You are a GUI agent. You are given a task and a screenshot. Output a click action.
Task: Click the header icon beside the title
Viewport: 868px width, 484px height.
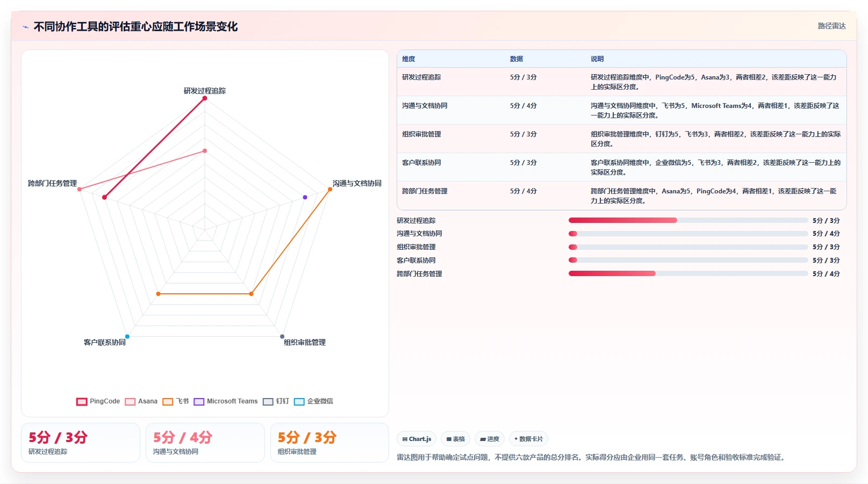tap(25, 27)
